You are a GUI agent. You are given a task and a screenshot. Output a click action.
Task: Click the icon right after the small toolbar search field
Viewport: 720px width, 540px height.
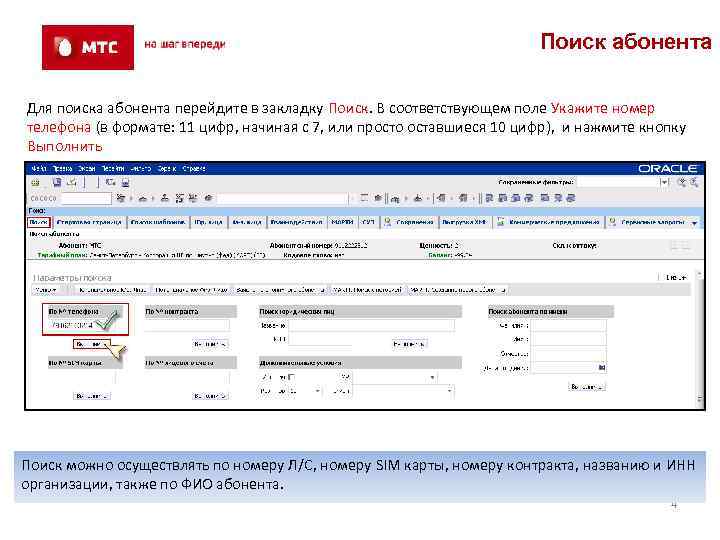tap(121, 198)
